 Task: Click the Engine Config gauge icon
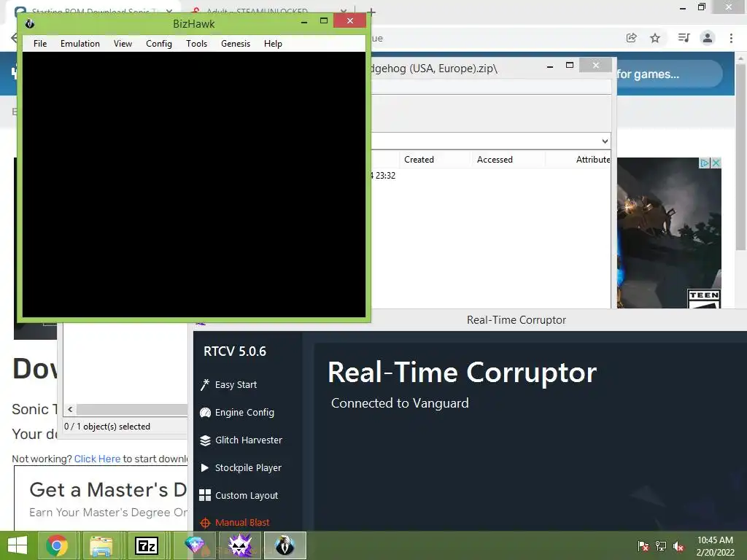click(205, 413)
